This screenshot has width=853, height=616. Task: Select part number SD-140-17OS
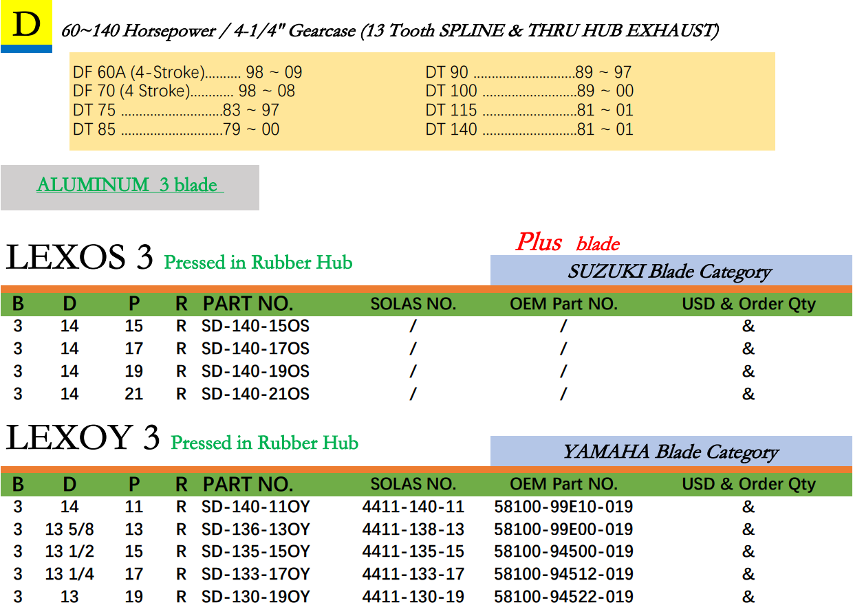coord(255,349)
